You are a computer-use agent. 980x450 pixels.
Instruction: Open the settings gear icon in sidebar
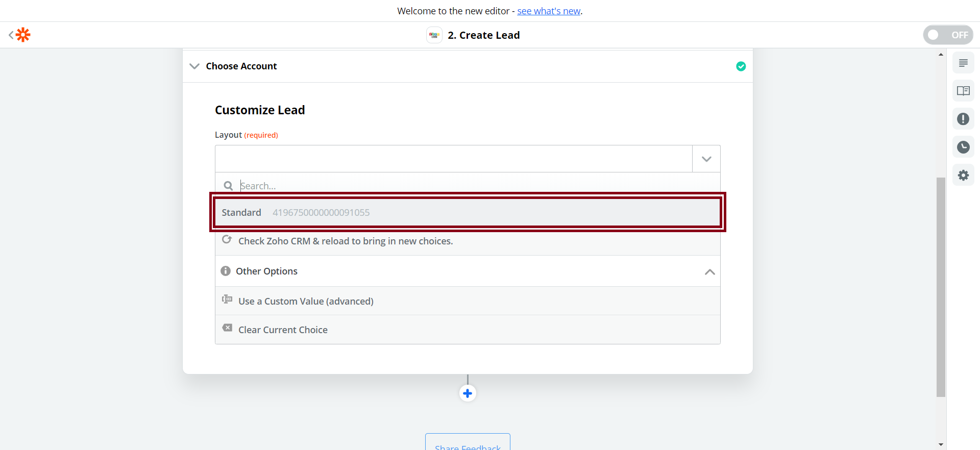963,176
